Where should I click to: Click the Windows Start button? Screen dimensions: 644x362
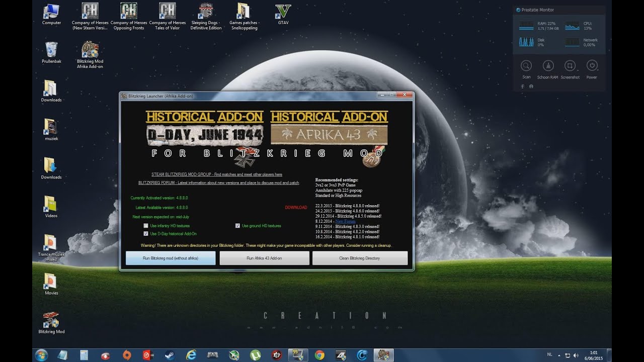41,355
